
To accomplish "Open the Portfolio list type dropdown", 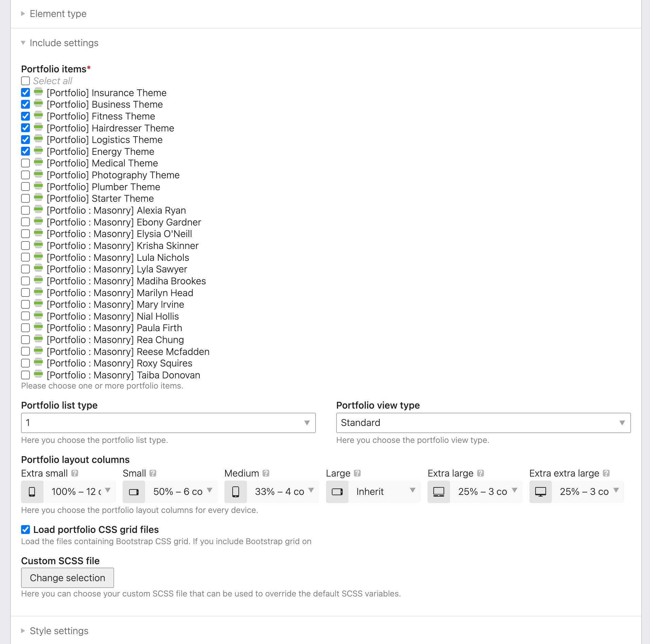I will coord(168,423).
